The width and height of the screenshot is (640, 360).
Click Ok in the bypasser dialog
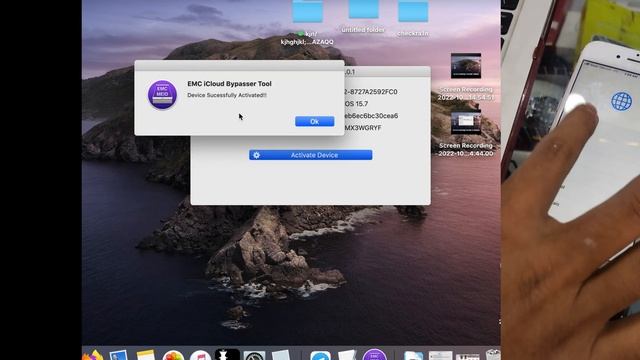click(x=314, y=121)
